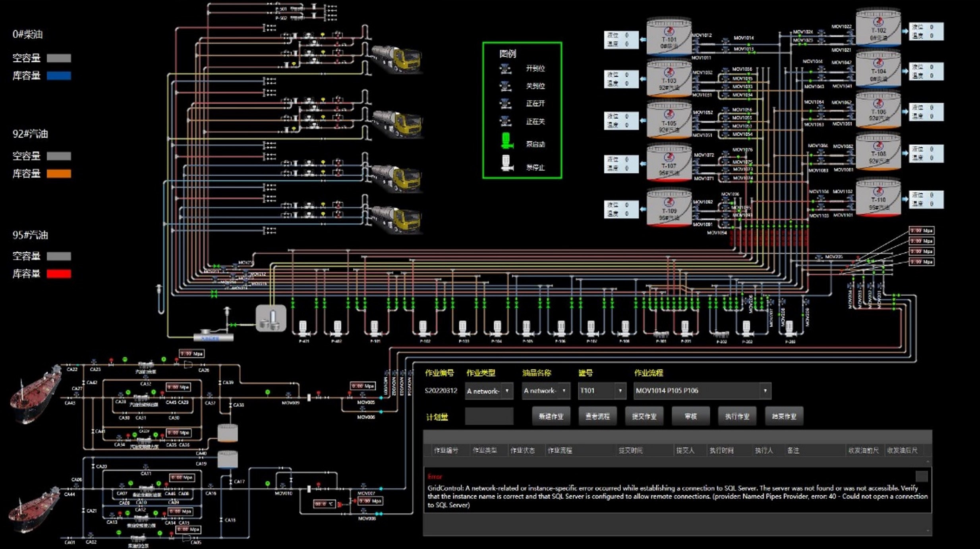Viewport: 980px width, 549px height.
Task: Click the 执行人 column header
Action: coord(764,451)
